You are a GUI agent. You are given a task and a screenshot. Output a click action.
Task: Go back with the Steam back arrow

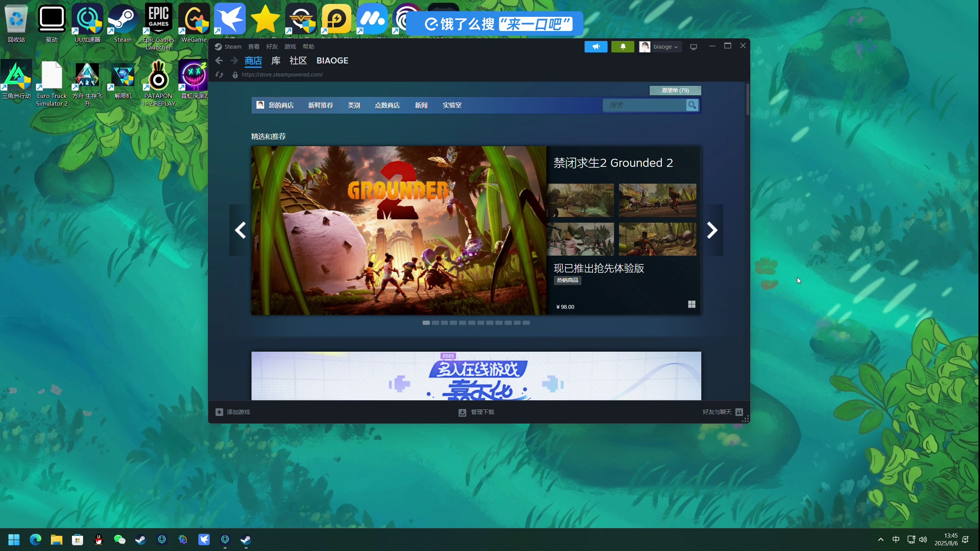[219, 60]
